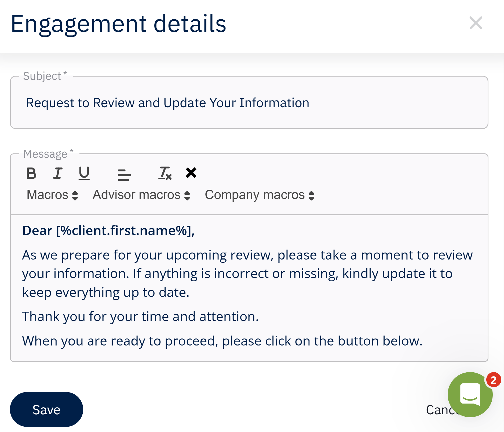Open the Advisor macros dropdown
This screenshot has height=432, width=504.
click(x=141, y=195)
